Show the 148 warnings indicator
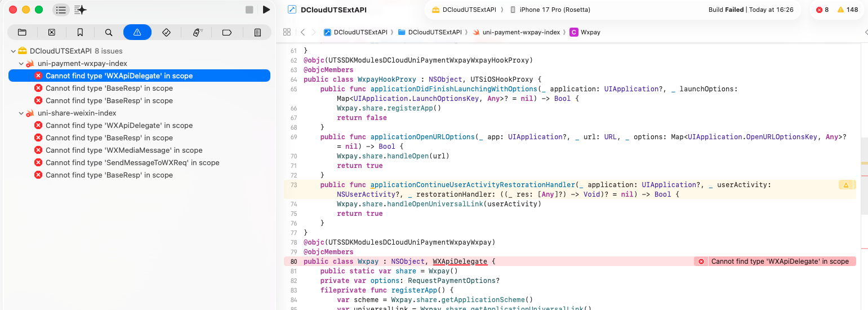This screenshot has width=868, height=310. coord(848,10)
